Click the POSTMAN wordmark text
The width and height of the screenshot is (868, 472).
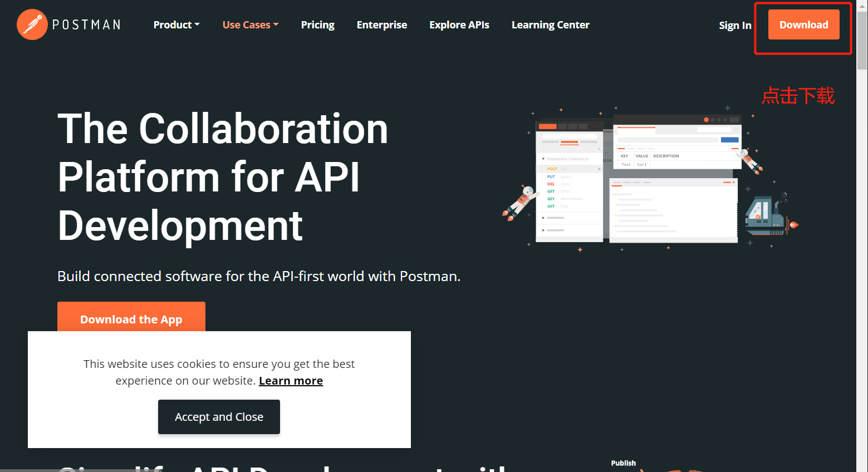(86, 24)
